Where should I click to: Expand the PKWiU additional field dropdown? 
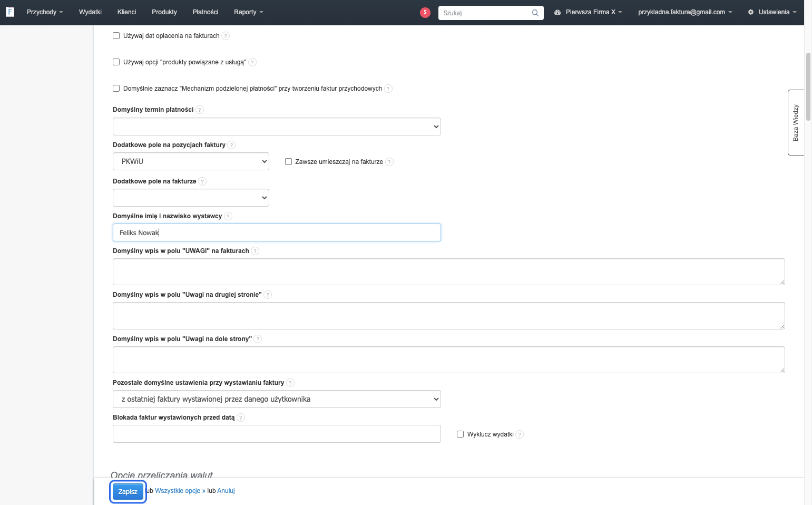pos(191,161)
